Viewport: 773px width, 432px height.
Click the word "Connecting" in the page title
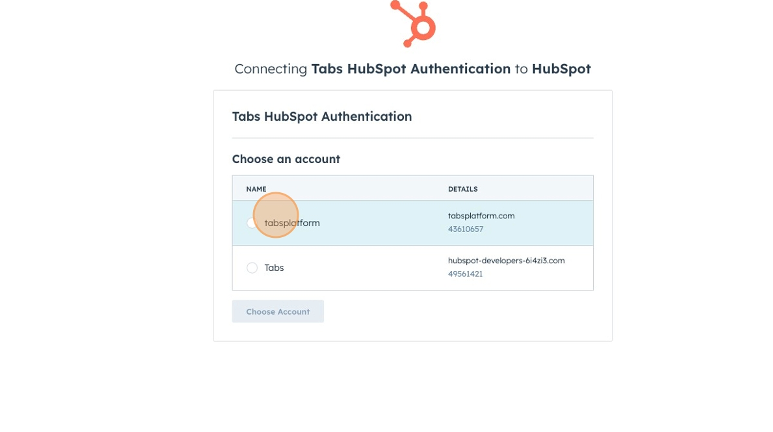[270, 69]
